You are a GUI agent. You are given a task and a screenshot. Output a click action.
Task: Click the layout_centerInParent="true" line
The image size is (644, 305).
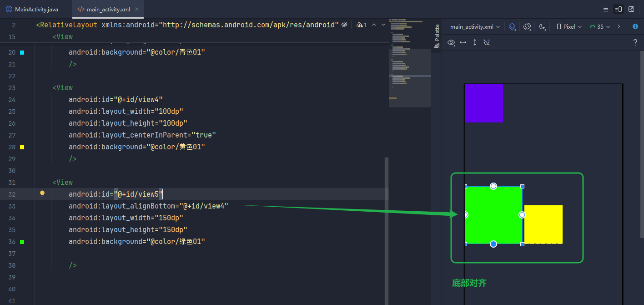point(142,135)
